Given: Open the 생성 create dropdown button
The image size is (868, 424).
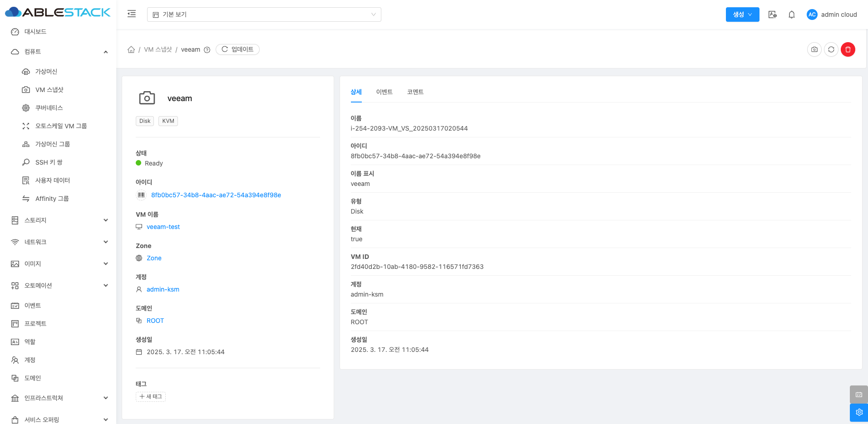Looking at the screenshot, I should point(742,15).
